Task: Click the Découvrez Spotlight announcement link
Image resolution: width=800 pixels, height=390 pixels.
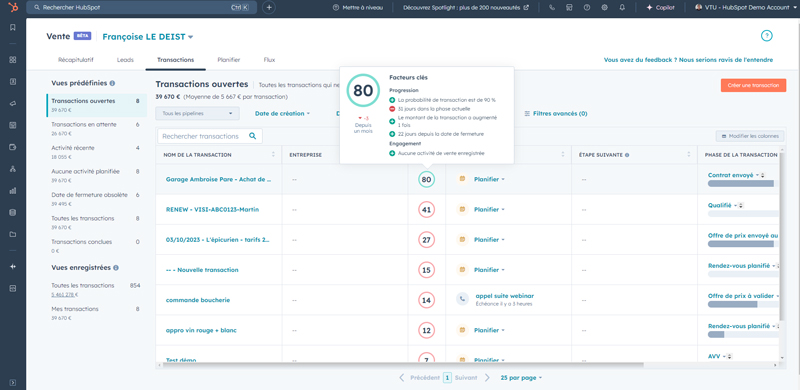Action: pyautogui.click(x=466, y=8)
